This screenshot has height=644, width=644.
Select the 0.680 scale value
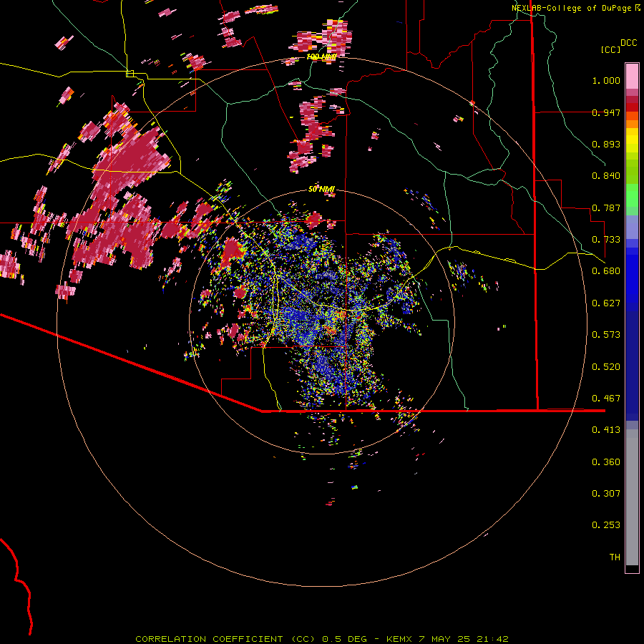point(606,271)
